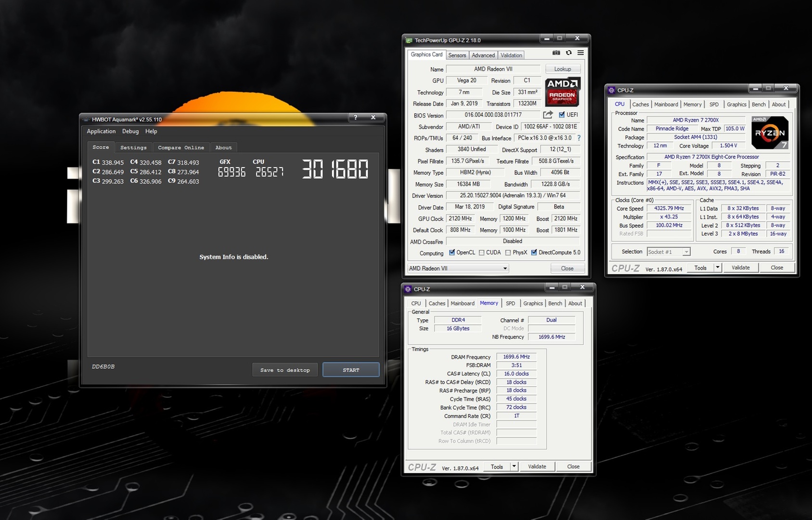Open the Mainboard tab in the CPU-Z memory window
The height and width of the screenshot is (520, 812).
point(463,303)
